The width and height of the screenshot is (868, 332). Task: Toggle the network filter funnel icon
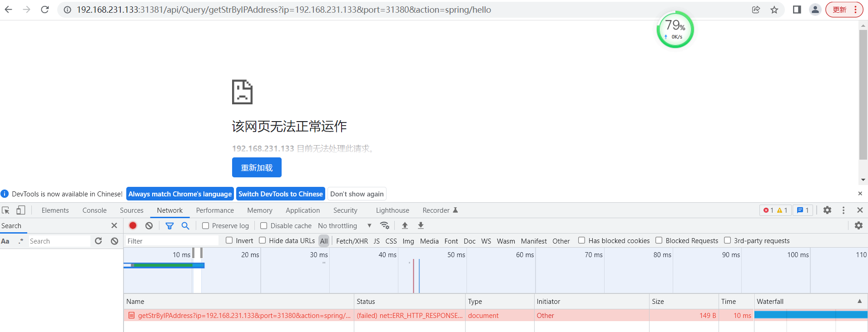(x=169, y=225)
